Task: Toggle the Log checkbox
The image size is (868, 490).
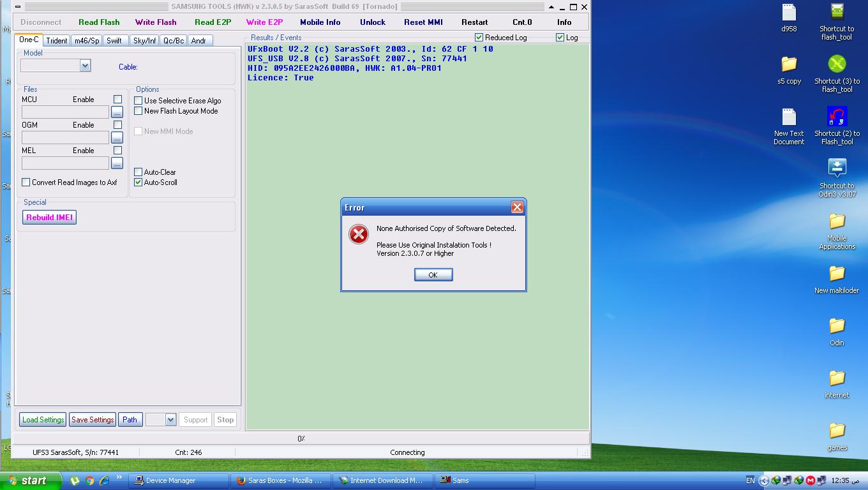Action: (x=560, y=38)
